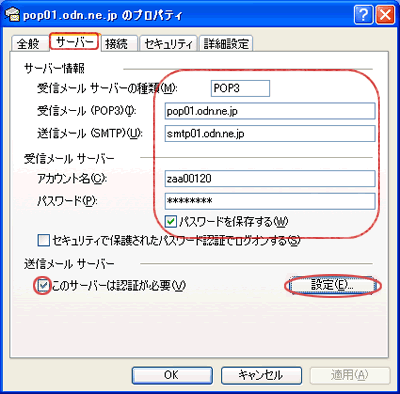Click the 受信メール (POP3)(I): label
The image size is (400, 394).
[x=87, y=111]
